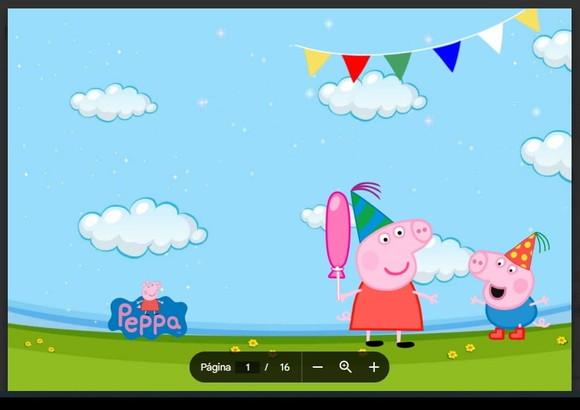Click George's red polka-dot party hat

[x=526, y=250]
